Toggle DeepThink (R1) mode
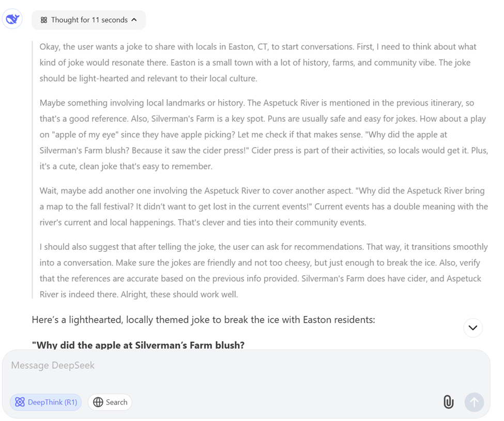 (46, 402)
